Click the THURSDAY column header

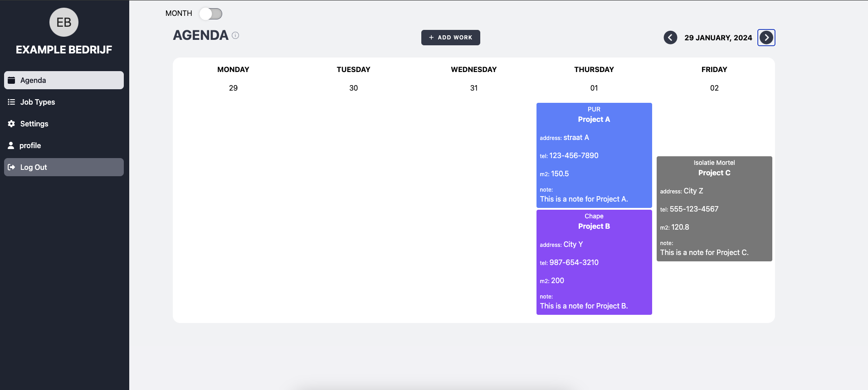tap(594, 69)
